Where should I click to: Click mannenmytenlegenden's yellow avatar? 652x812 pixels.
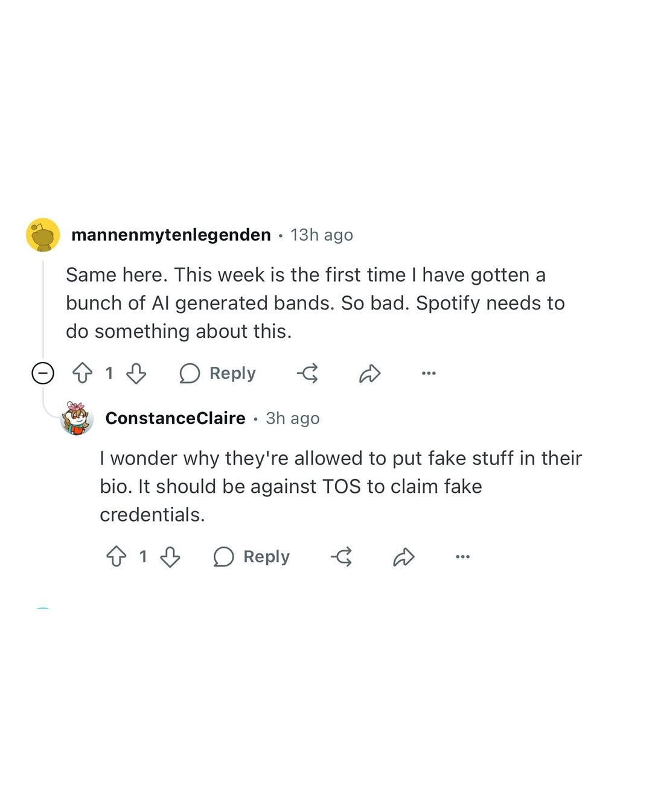tap(43, 235)
